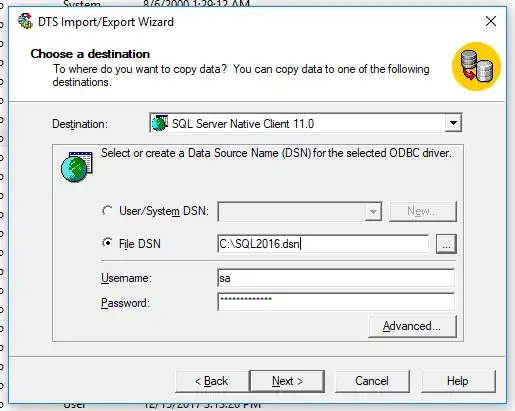Open the SQL Server Native Client 11.0 combo box

click(306, 123)
